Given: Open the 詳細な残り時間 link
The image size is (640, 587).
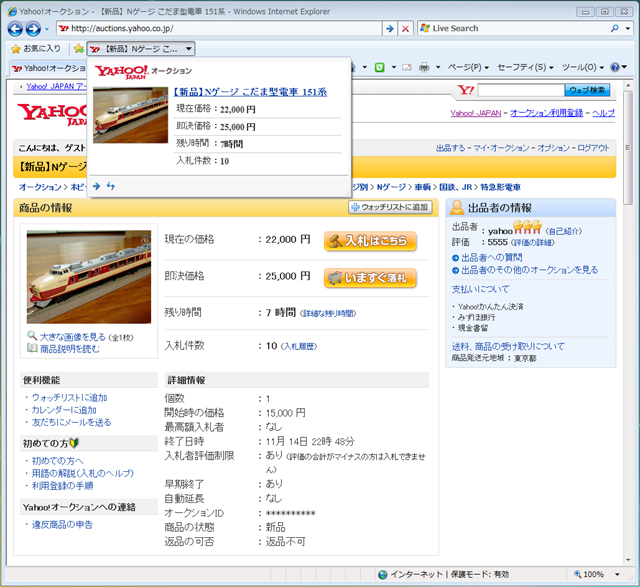Looking at the screenshot, I should pos(328,314).
